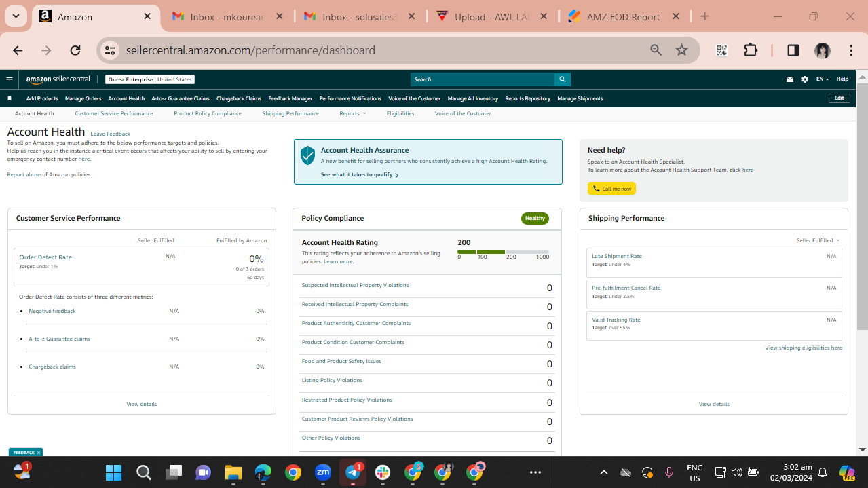Open the EN language dropdown

point(822,79)
